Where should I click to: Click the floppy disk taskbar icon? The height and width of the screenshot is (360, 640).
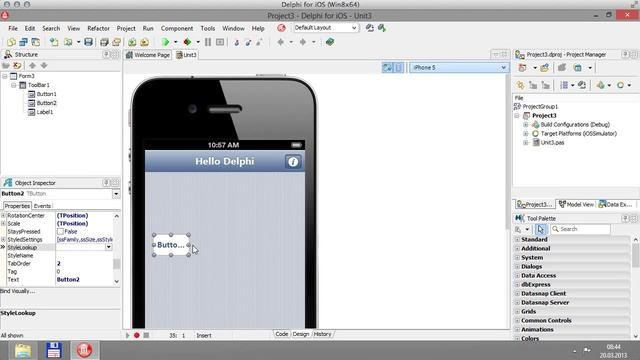coord(53,351)
